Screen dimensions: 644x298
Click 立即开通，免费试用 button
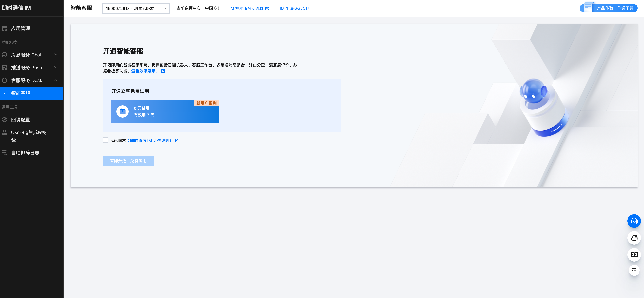[128, 161]
